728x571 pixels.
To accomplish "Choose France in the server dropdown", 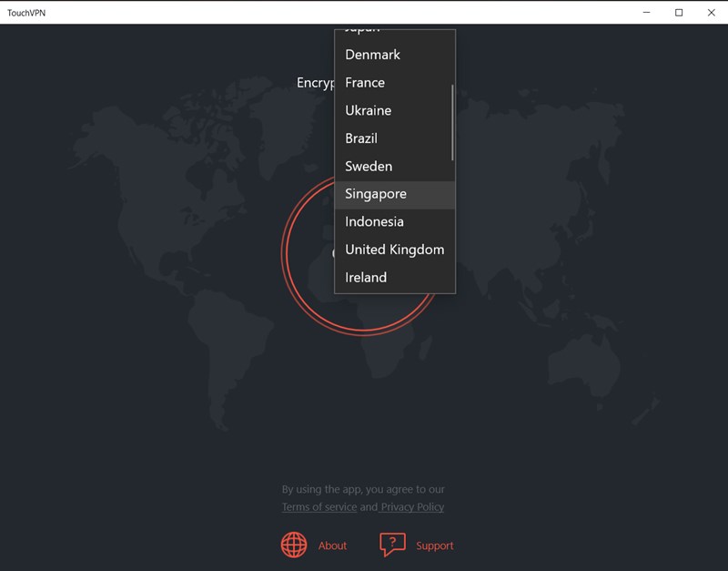I will [x=395, y=83].
